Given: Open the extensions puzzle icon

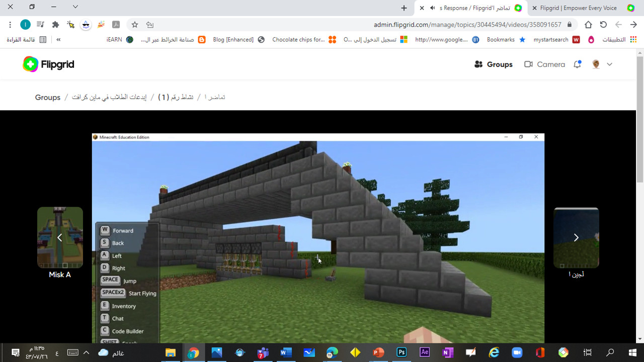Looking at the screenshot, I should coord(55,25).
